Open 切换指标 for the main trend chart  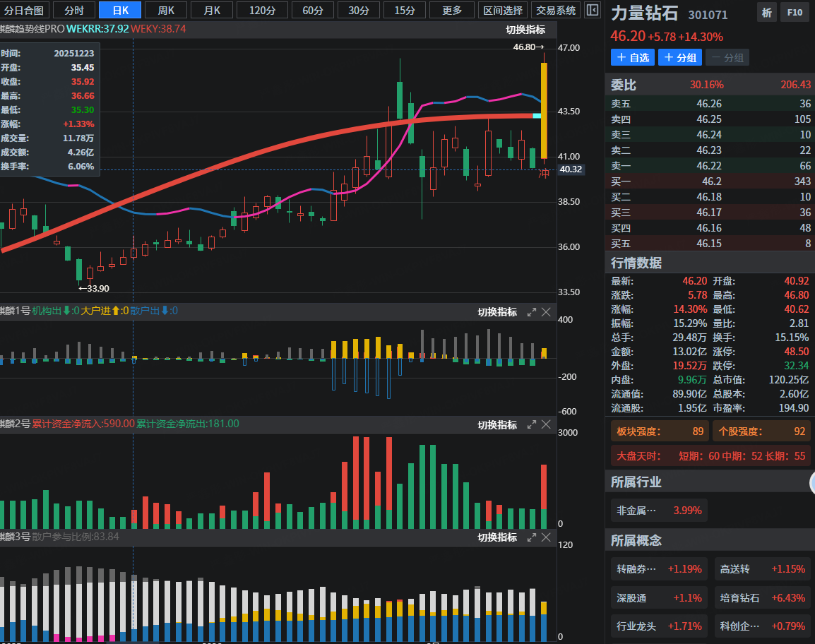525,30
